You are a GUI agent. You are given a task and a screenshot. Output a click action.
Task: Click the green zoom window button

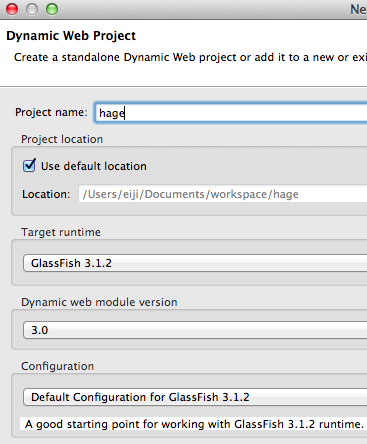pyautogui.click(x=52, y=9)
